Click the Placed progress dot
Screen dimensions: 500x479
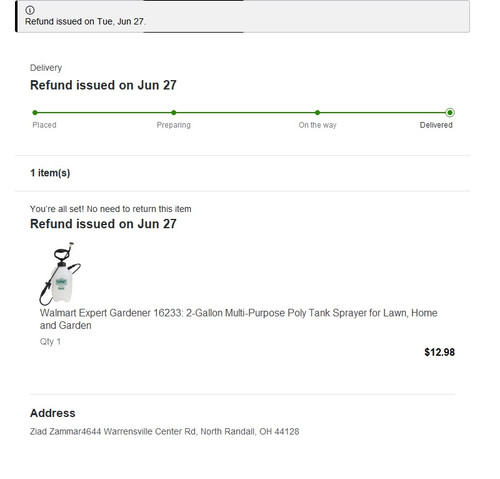click(35, 113)
